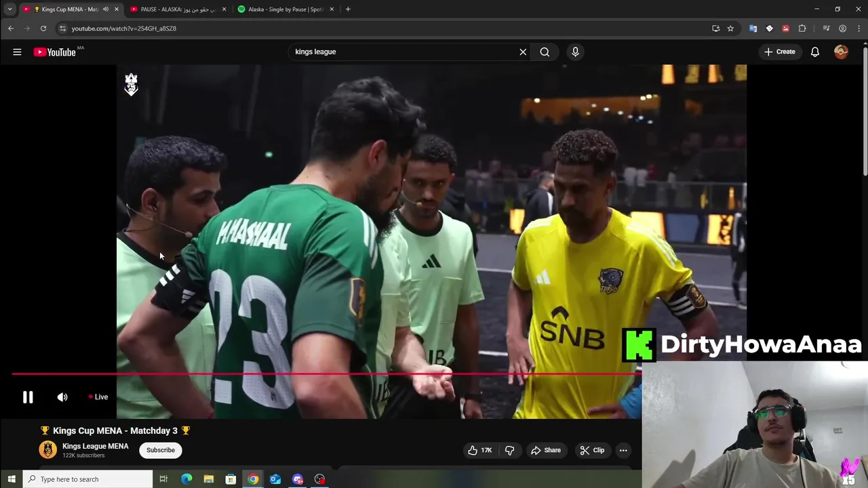Reload the page

[43, 28]
